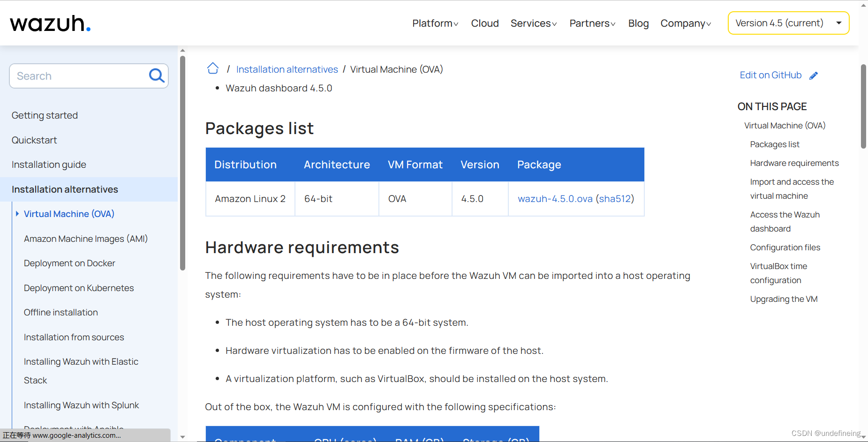Click the OVA table cell

click(x=415, y=199)
